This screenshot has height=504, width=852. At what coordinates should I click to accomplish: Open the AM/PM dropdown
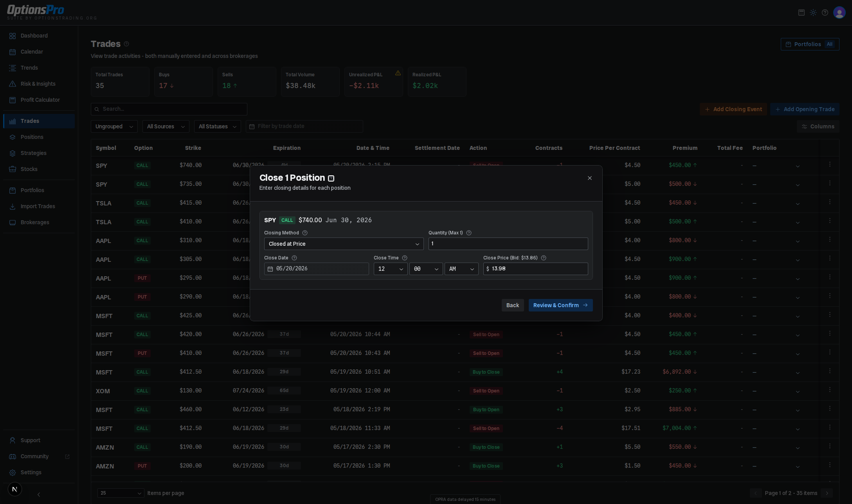click(461, 269)
